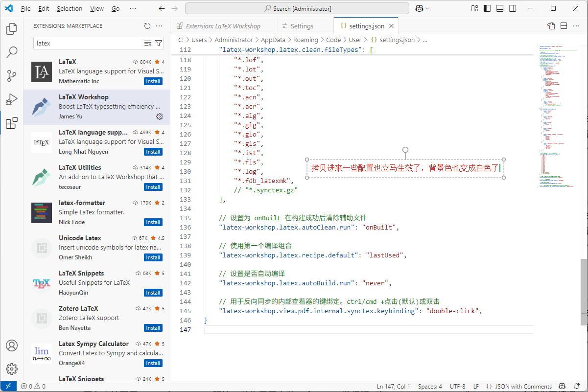
Task: Open the Explorer view in activity bar
Action: pos(12,29)
